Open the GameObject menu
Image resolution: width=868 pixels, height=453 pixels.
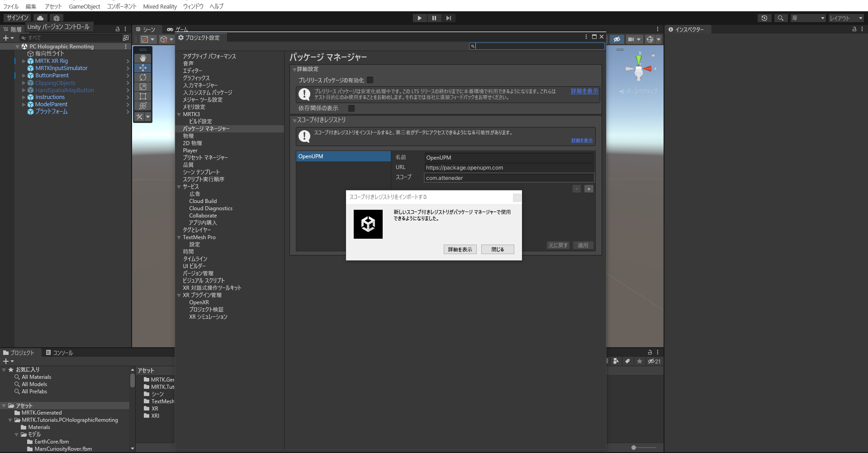84,6
